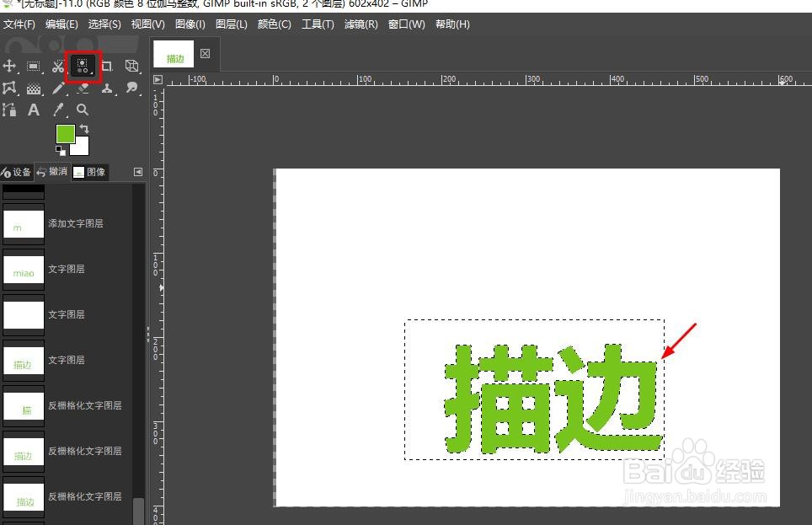Viewport: 812px width, 525px height.
Task: Select the Paths tool
Action: [x=10, y=88]
